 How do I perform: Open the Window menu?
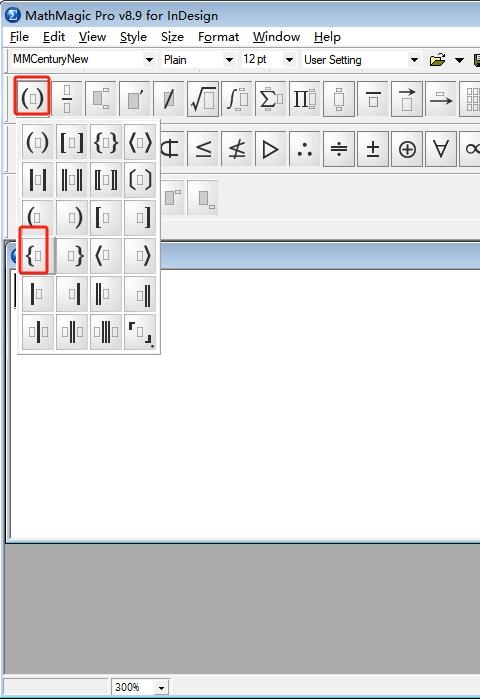point(276,37)
